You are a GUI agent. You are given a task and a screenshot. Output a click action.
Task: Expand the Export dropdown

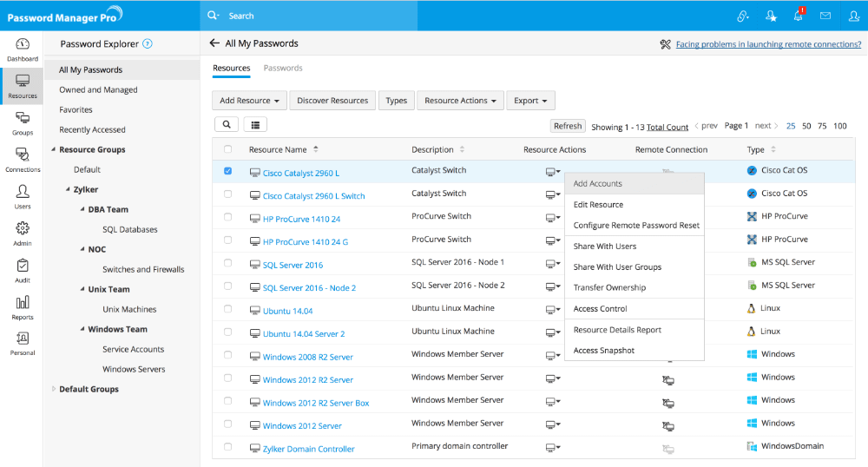529,101
